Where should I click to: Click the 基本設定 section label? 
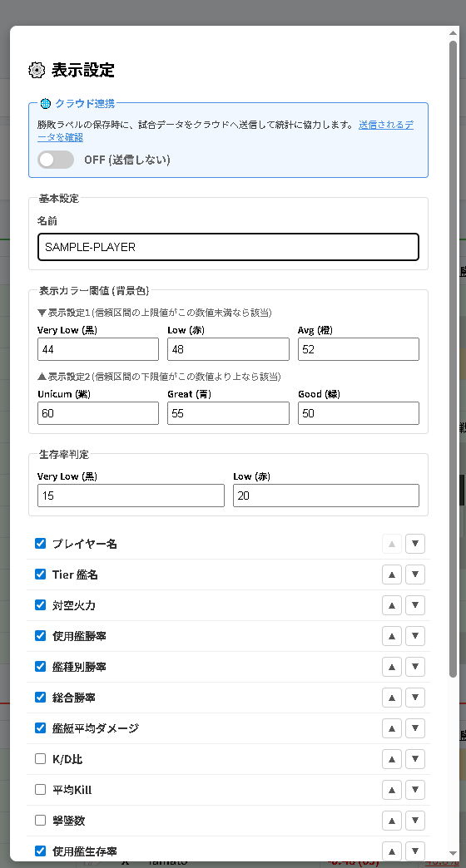coord(59,198)
